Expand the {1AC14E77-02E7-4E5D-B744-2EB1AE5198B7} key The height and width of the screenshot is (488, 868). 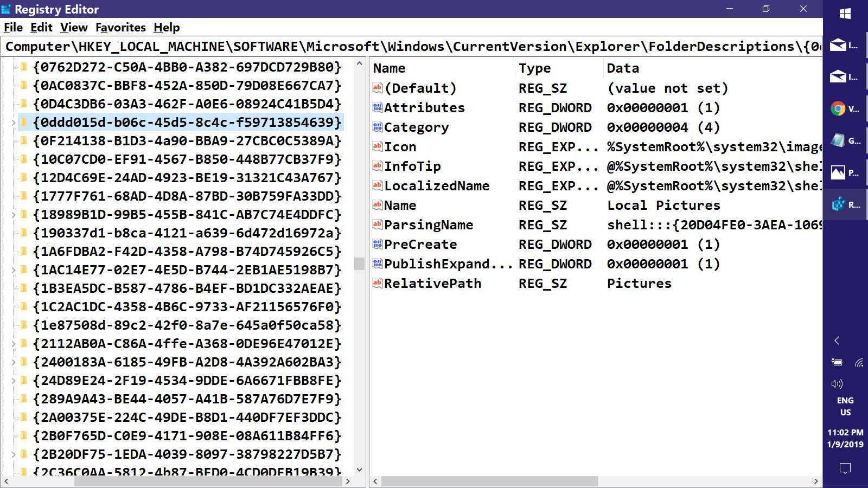tap(14, 270)
